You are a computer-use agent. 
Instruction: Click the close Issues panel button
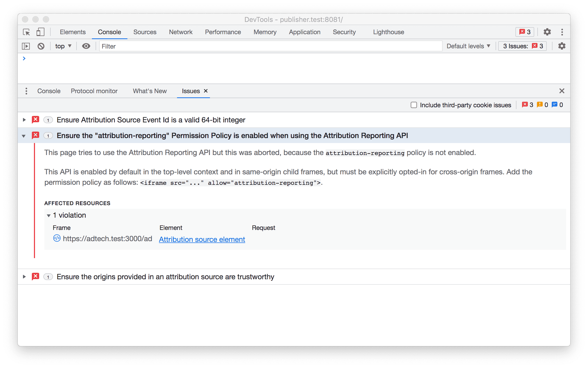tap(205, 90)
